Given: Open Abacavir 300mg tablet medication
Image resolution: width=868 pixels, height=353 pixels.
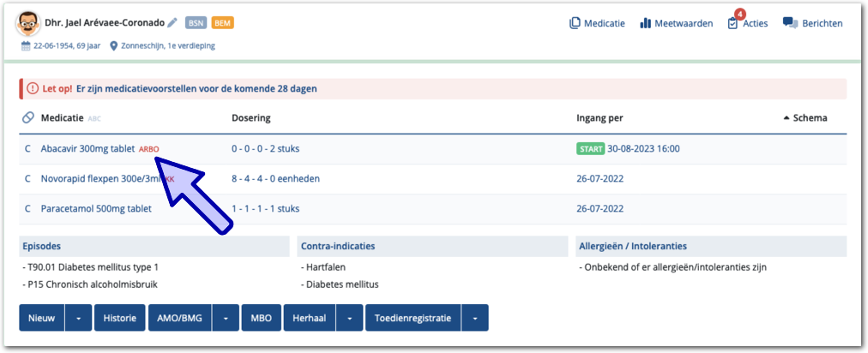Looking at the screenshot, I should 87,148.
